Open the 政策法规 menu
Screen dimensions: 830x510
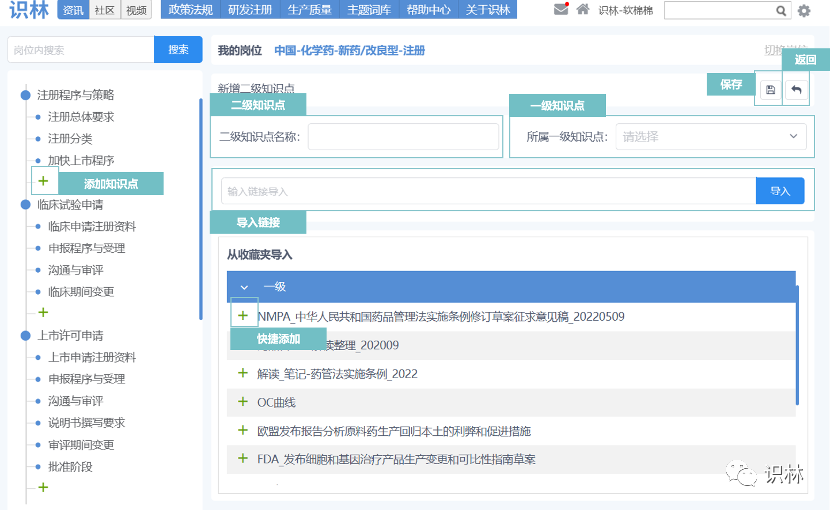[190, 10]
